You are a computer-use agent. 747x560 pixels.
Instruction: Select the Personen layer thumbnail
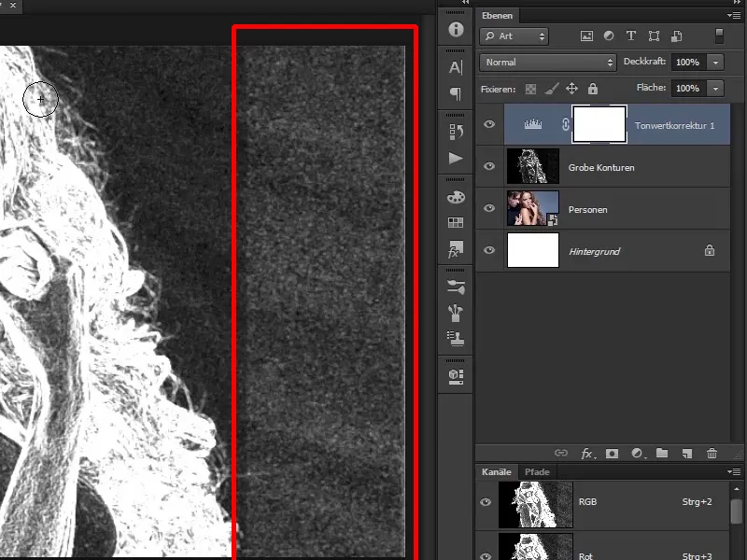533,208
